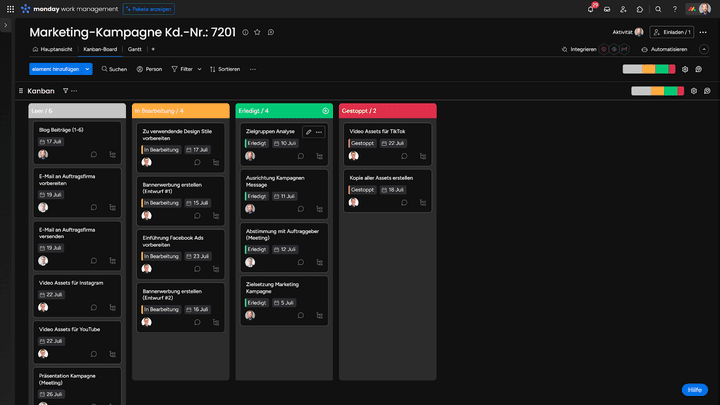Click 15 Juli date on Bannerwerbung Entwurf #1
The image size is (720, 405).
197,203
